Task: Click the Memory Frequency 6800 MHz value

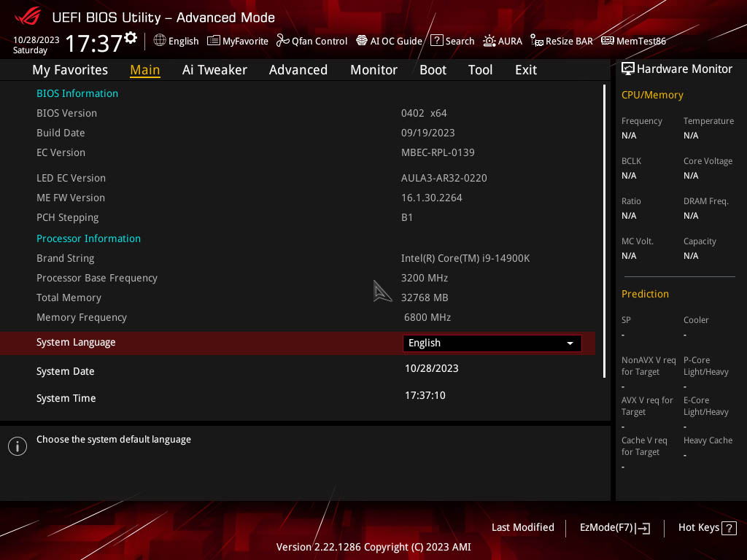Action: point(427,318)
